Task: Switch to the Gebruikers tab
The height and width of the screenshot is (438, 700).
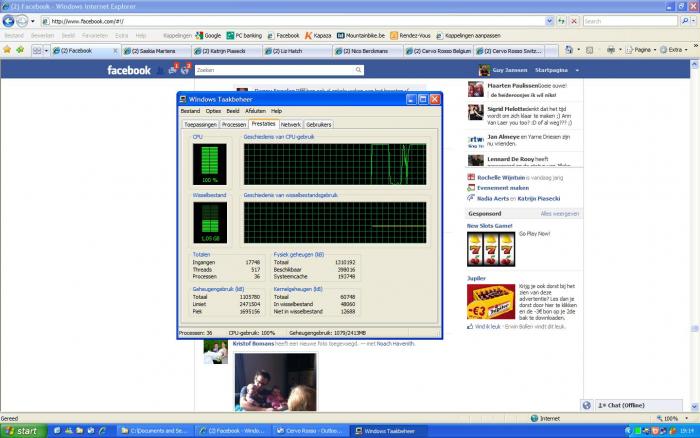Action: pos(319,125)
